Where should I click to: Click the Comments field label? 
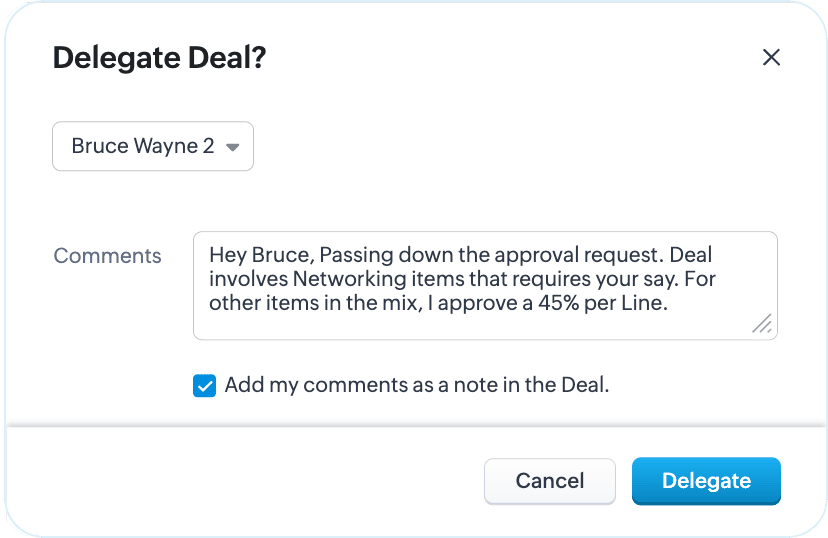point(107,256)
